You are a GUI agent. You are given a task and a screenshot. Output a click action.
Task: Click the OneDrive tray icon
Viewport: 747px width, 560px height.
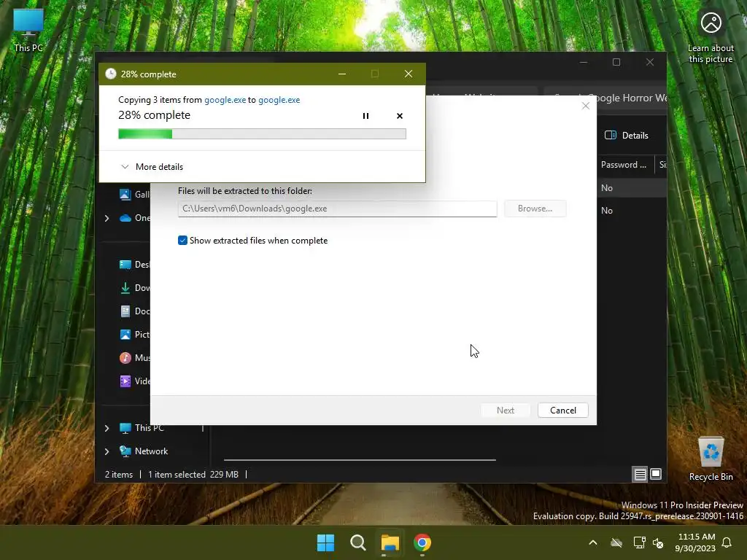[x=616, y=542]
